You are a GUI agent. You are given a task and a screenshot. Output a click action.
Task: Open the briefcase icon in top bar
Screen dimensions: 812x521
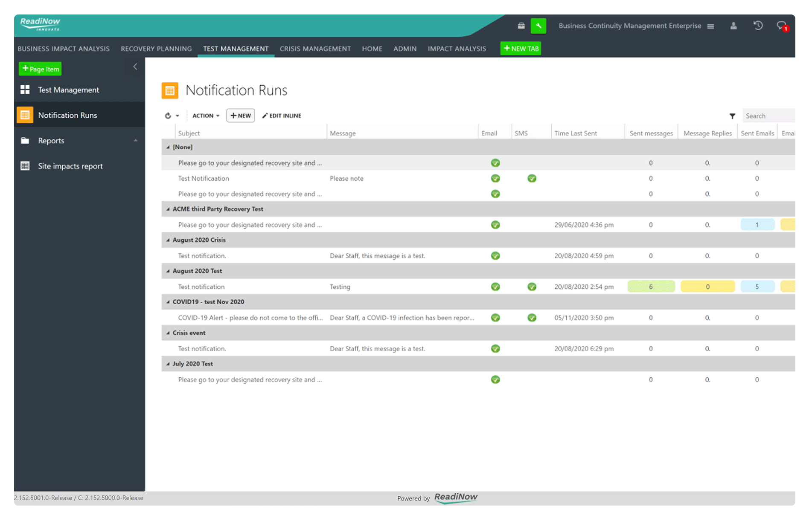pyautogui.click(x=521, y=26)
